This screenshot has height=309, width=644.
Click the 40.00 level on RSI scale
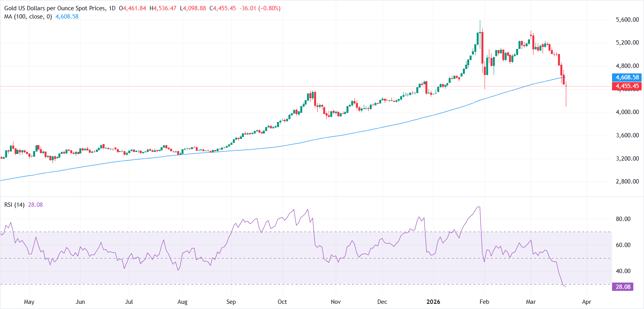pos(623,271)
